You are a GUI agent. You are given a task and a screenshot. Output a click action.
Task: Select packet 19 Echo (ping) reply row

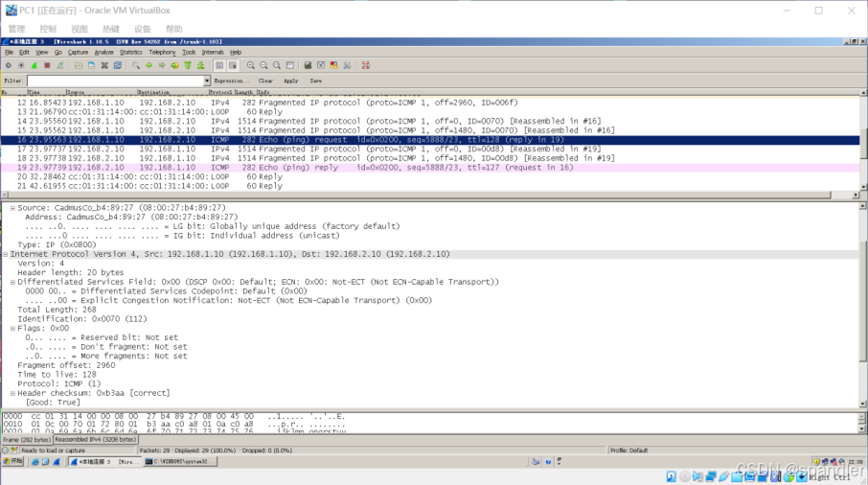coord(430,167)
